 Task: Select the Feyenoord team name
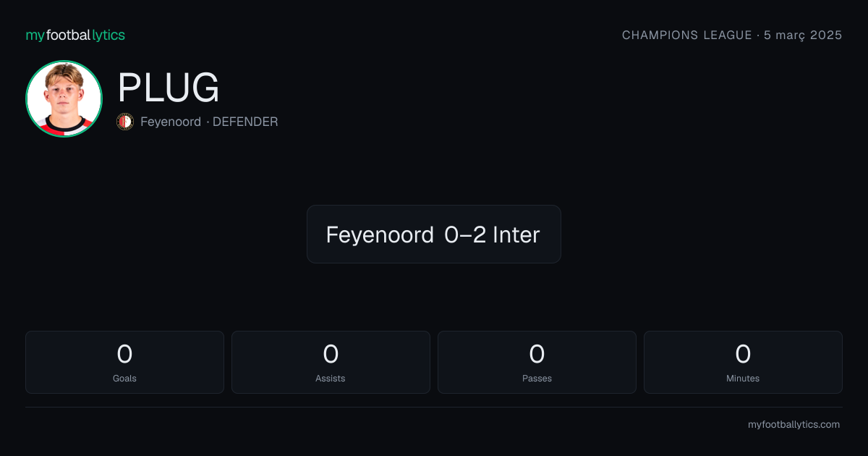(171, 122)
